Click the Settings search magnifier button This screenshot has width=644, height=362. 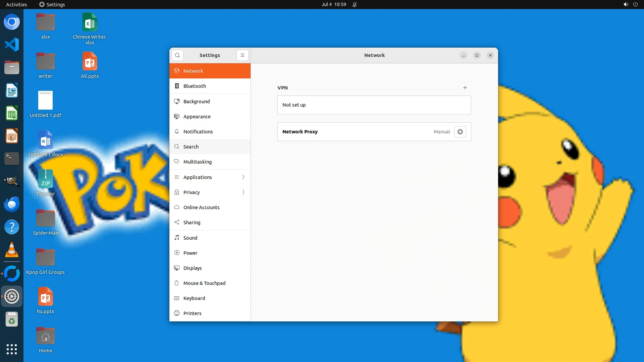click(177, 55)
